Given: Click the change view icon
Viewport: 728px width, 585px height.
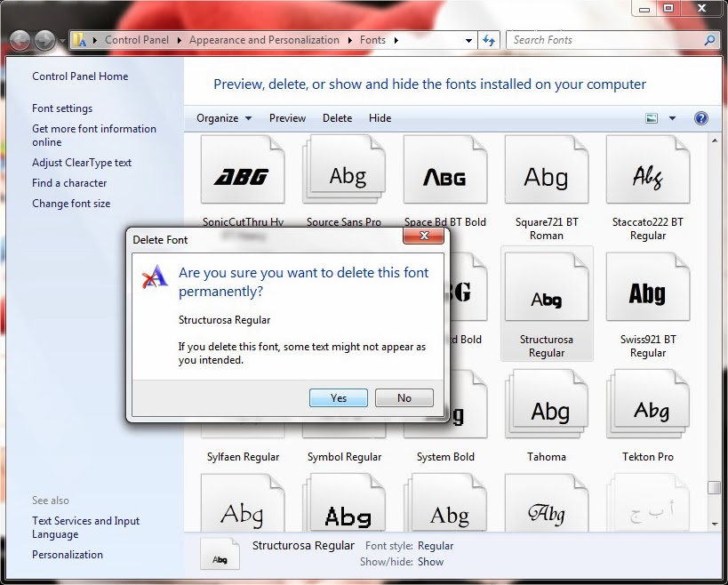Looking at the screenshot, I should tap(652, 118).
